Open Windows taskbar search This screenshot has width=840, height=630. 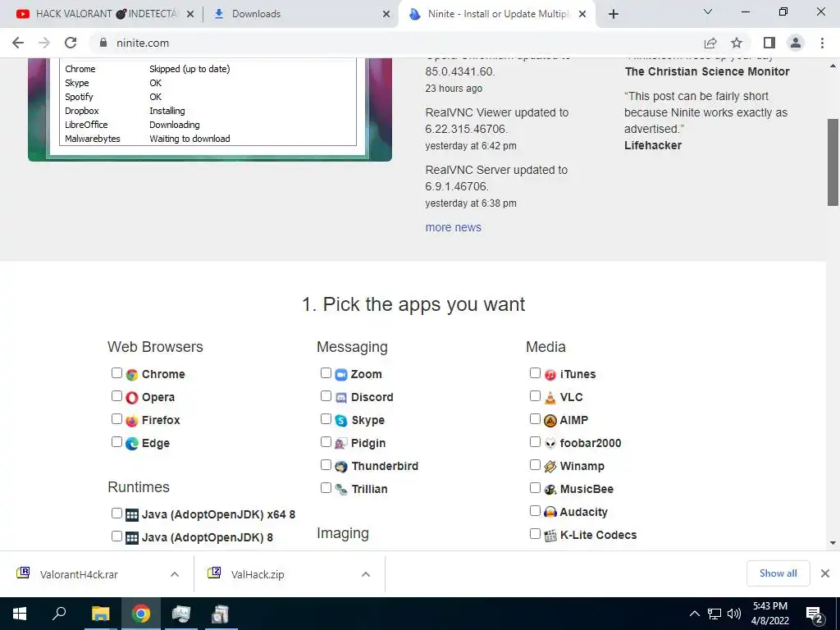pos(59,614)
